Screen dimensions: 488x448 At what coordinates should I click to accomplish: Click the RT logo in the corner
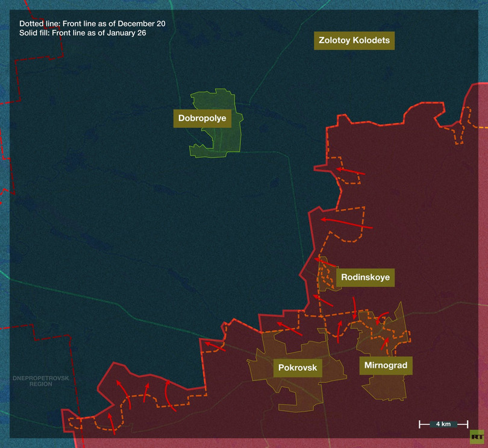(476, 436)
